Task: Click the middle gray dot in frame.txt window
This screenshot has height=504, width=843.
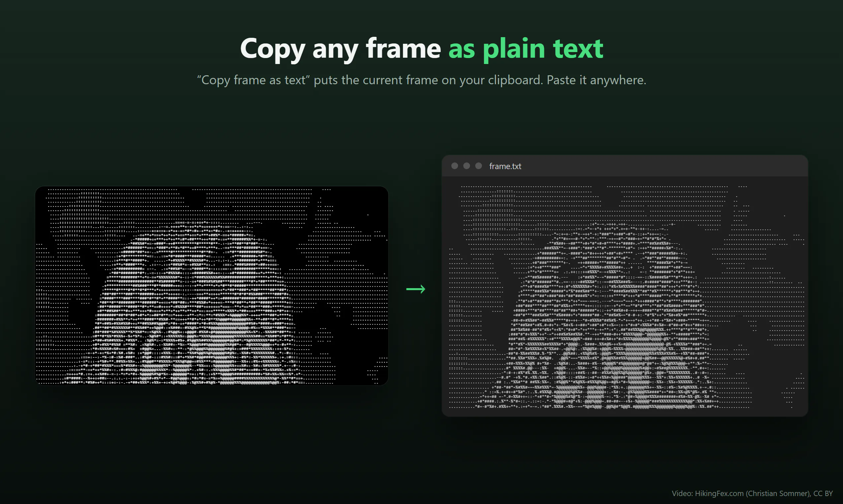Action: (x=466, y=166)
